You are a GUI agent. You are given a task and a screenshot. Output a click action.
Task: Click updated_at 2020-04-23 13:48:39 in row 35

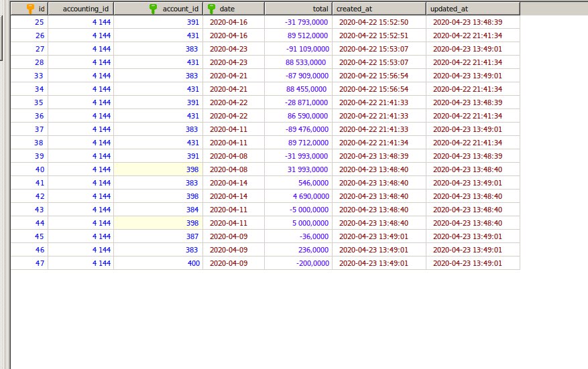coord(473,102)
